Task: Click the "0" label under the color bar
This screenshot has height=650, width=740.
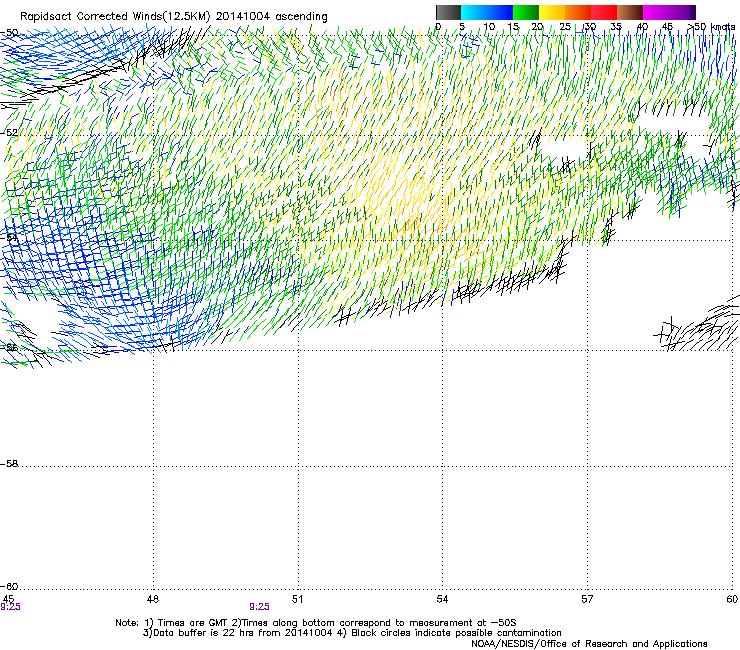Action: pos(438,26)
